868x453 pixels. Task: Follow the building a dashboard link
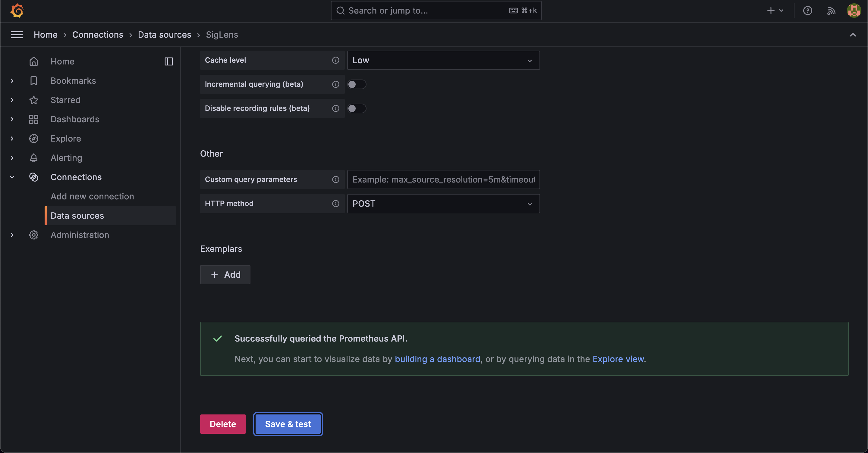tap(437, 359)
